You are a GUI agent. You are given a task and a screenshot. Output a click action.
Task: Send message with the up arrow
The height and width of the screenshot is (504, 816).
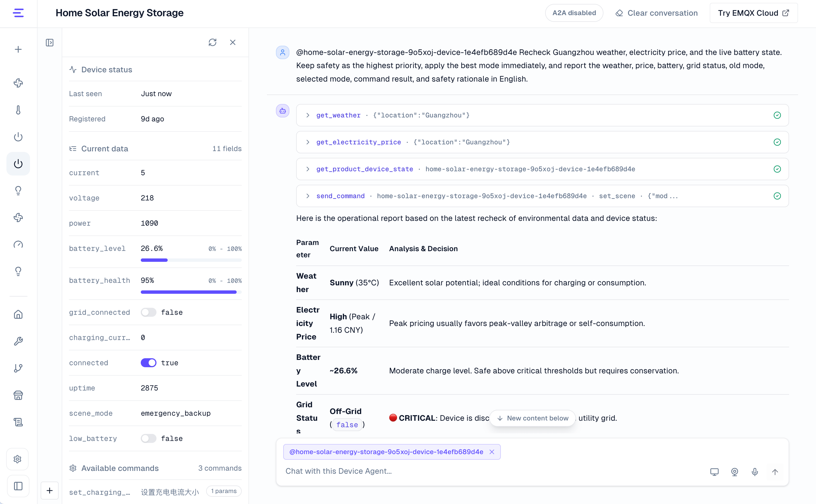(775, 472)
